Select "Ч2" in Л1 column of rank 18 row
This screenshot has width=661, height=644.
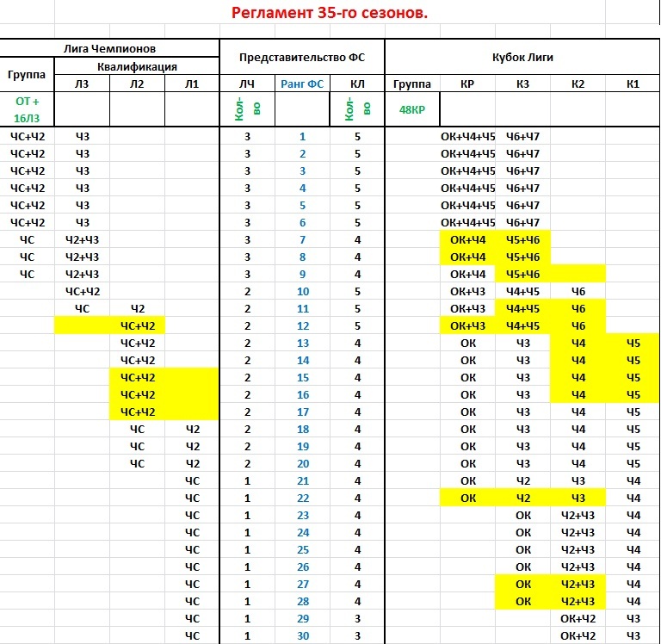coord(192,429)
